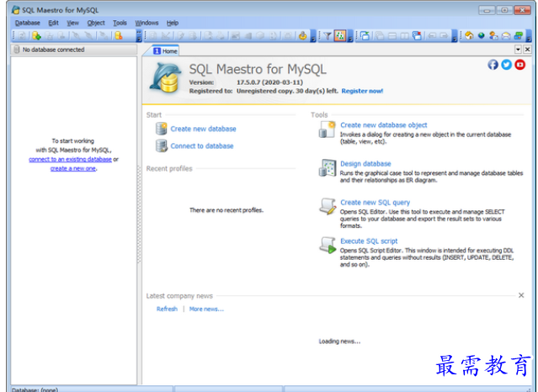Open the Database menu
Screen dimensions: 538x392
[28, 23]
